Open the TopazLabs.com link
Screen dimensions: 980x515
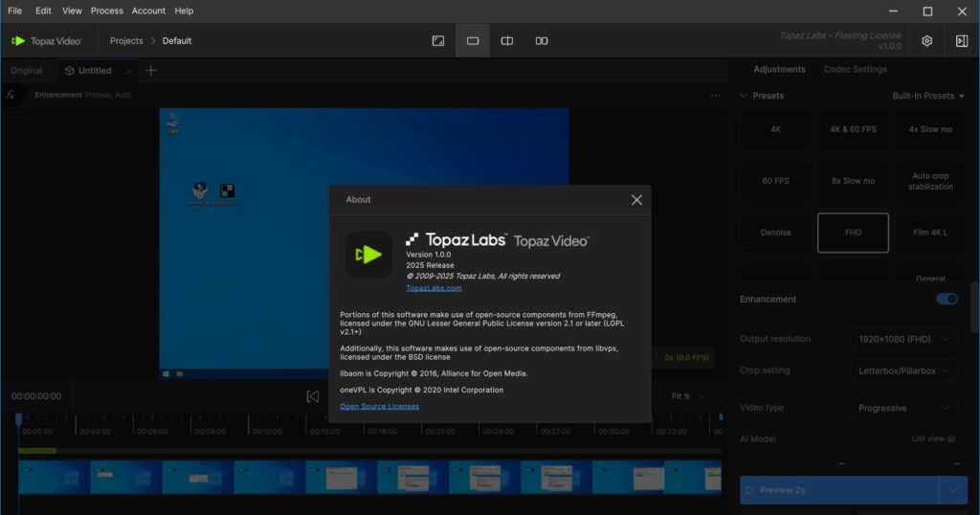pyautogui.click(x=434, y=288)
